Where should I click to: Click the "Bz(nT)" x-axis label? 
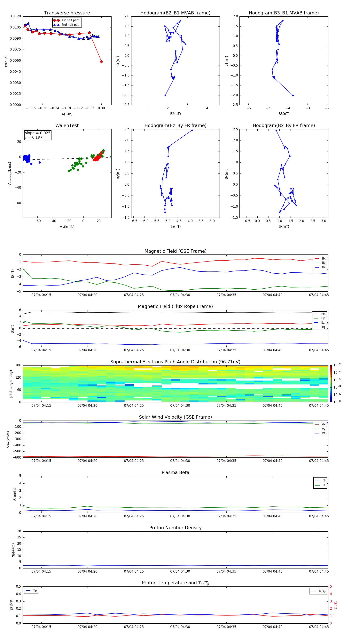coord(175,227)
